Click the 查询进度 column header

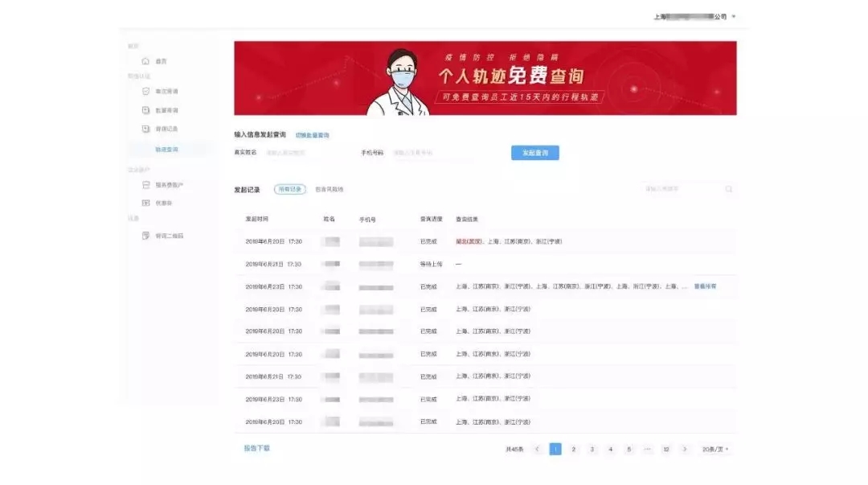(432, 219)
